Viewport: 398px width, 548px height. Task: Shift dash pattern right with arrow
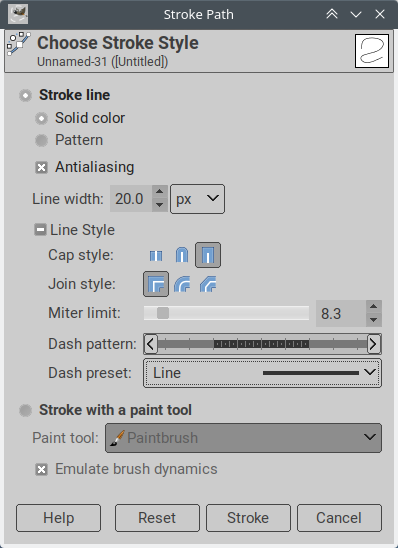coord(374,344)
